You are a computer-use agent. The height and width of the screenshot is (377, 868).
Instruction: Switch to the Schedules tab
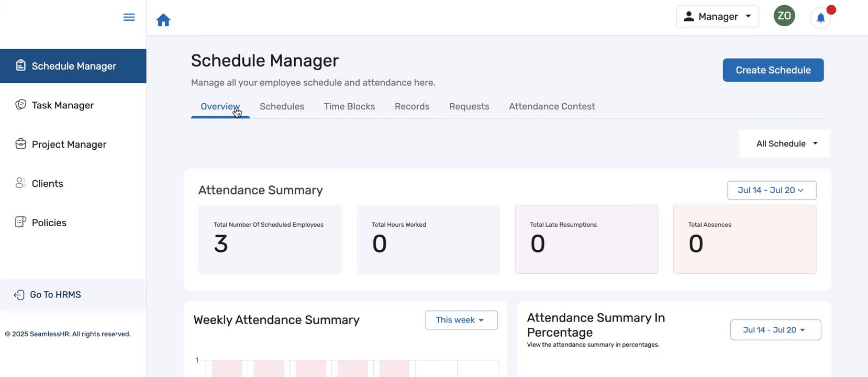pyautogui.click(x=282, y=106)
